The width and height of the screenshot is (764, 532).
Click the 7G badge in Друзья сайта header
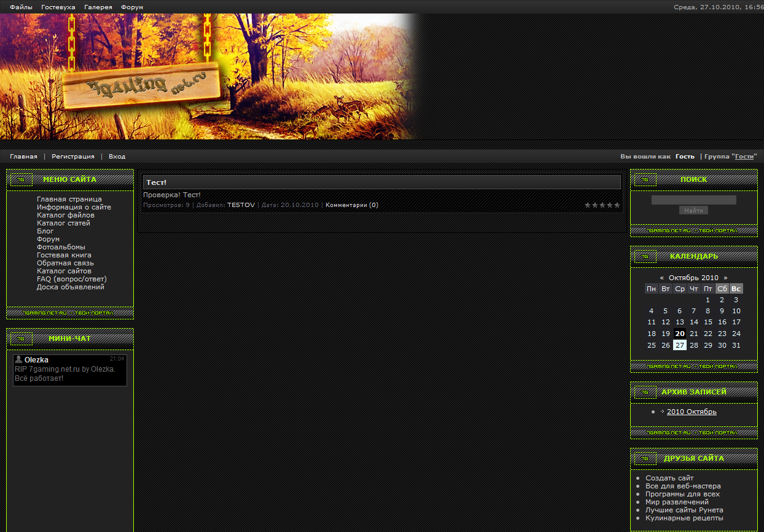(645, 459)
